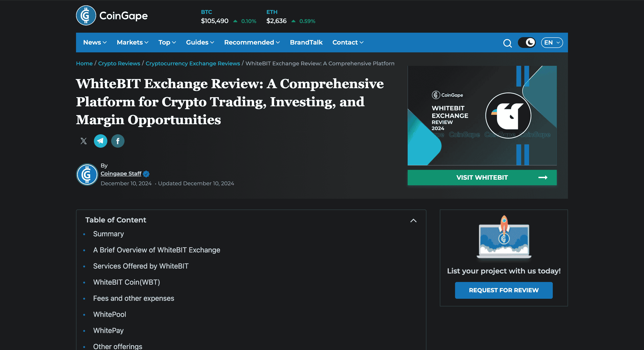
Task: Jump to A Brief Overview of WhiteBIT Exchange
Action: (157, 250)
